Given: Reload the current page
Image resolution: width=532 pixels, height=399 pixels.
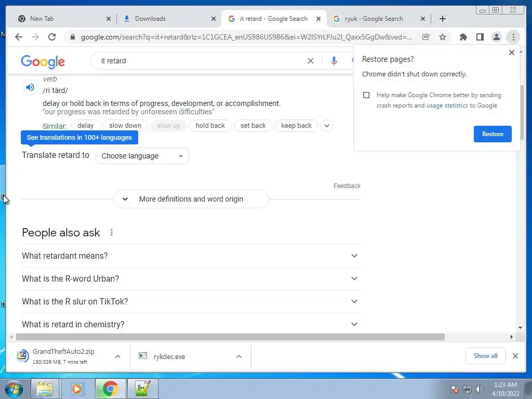Looking at the screenshot, I should click(52, 37).
